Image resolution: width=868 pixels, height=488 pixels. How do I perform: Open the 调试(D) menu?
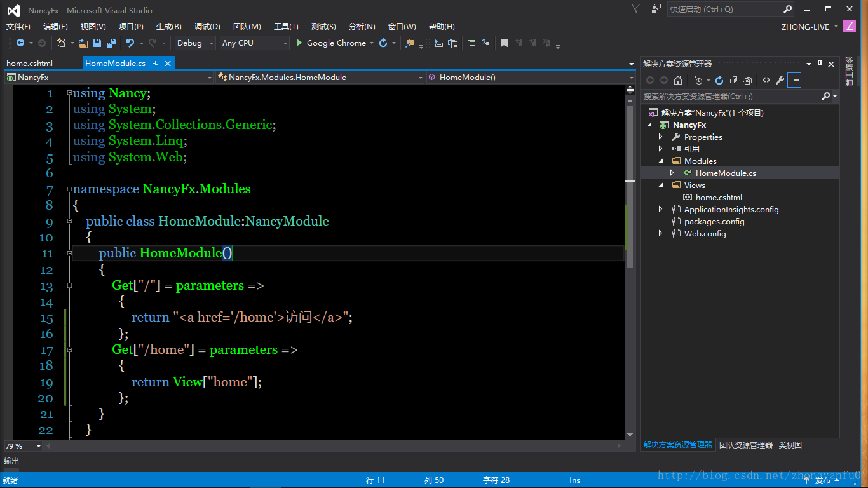click(207, 27)
